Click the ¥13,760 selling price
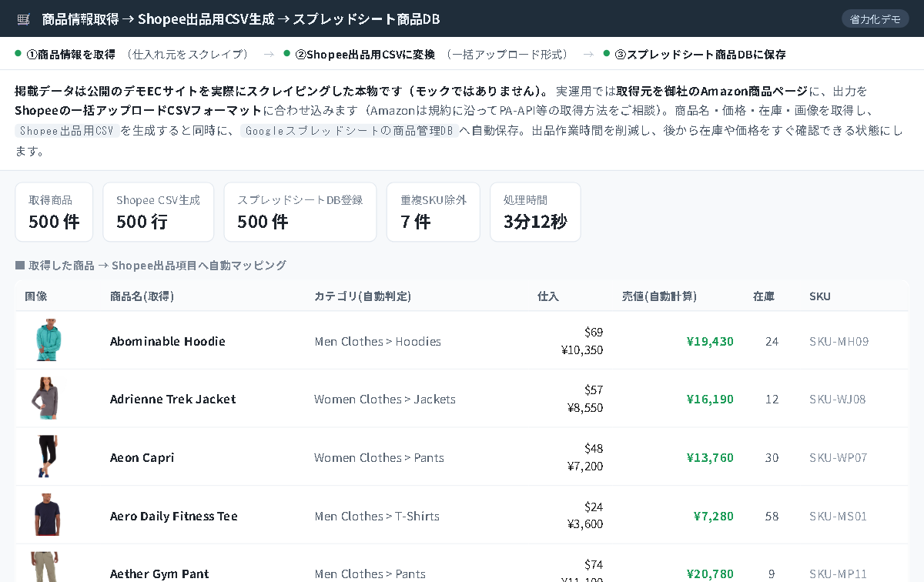The image size is (924, 582). [x=710, y=457]
